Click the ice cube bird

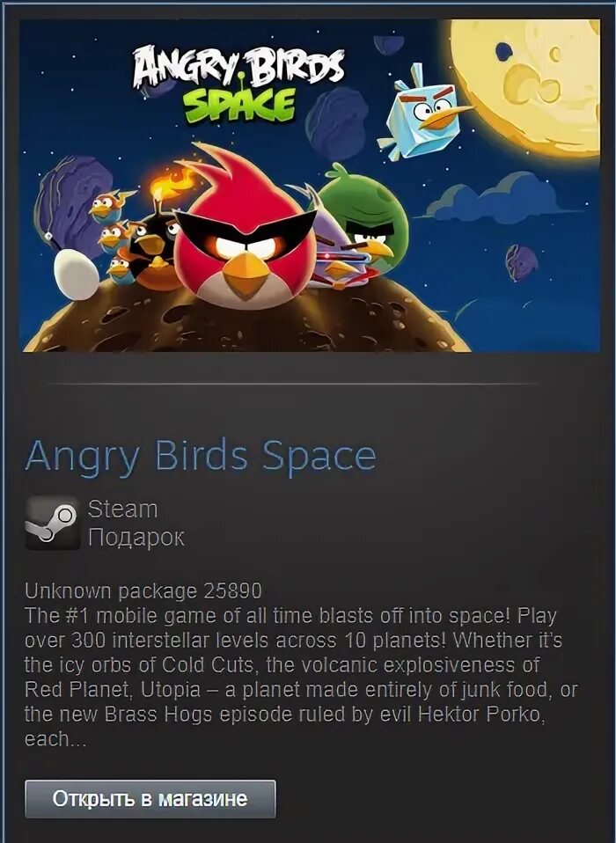(425, 112)
